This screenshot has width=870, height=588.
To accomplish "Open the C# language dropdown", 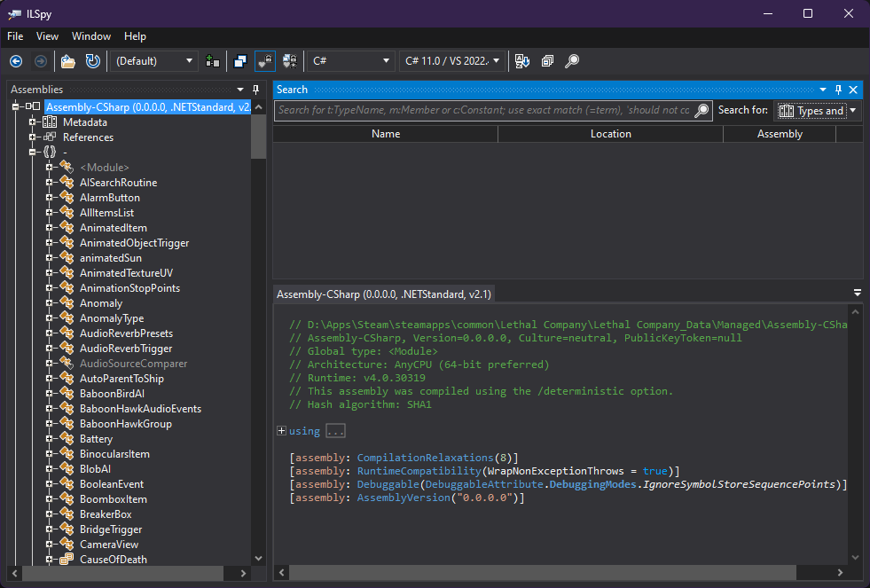I will [x=350, y=61].
